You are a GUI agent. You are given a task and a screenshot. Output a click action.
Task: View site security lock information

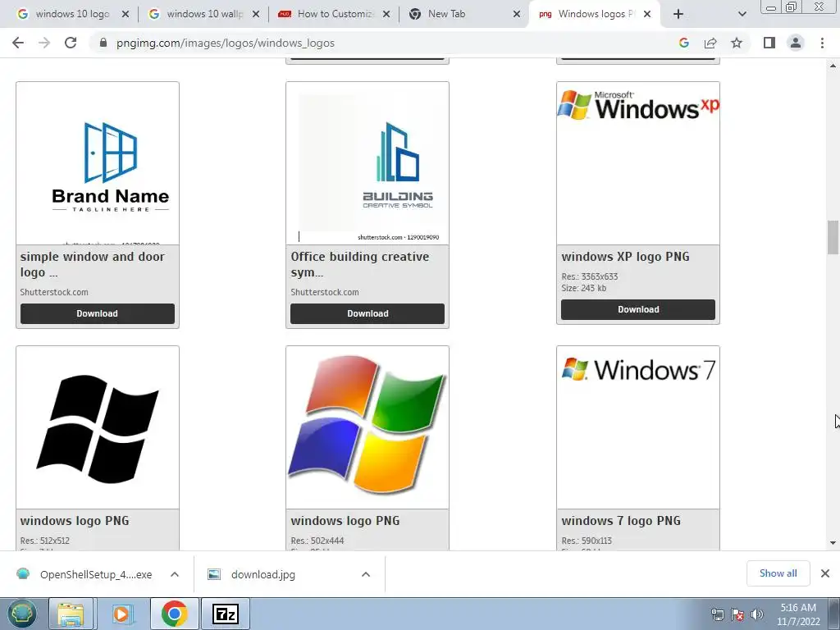(103, 43)
